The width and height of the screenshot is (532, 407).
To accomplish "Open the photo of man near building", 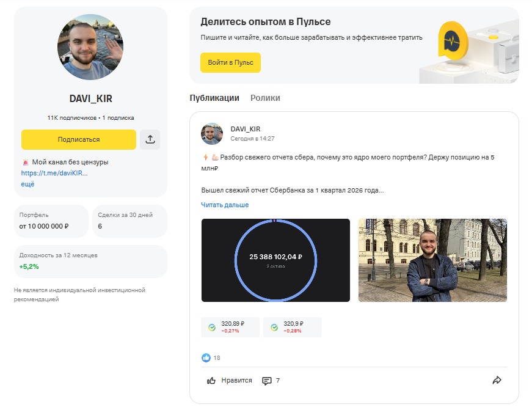I will pos(432,260).
